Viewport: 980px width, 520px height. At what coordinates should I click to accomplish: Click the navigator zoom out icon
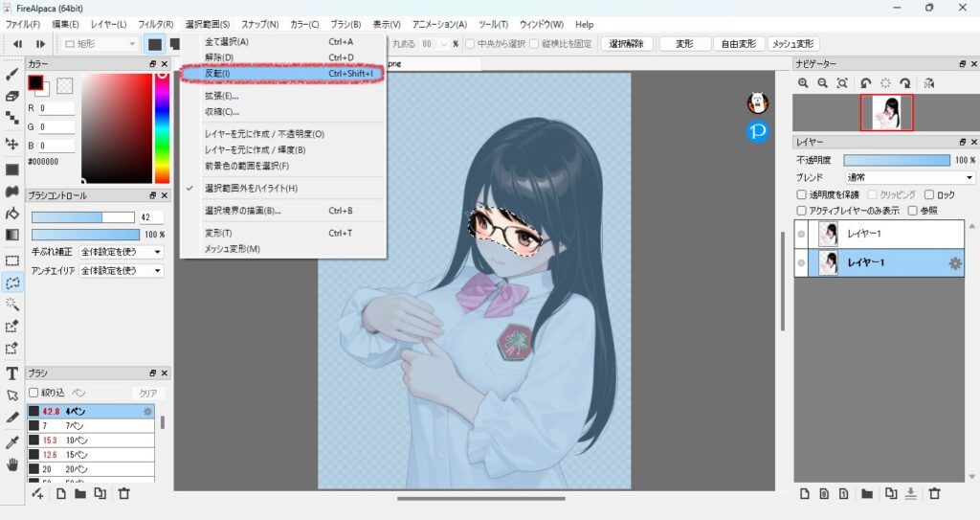822,83
